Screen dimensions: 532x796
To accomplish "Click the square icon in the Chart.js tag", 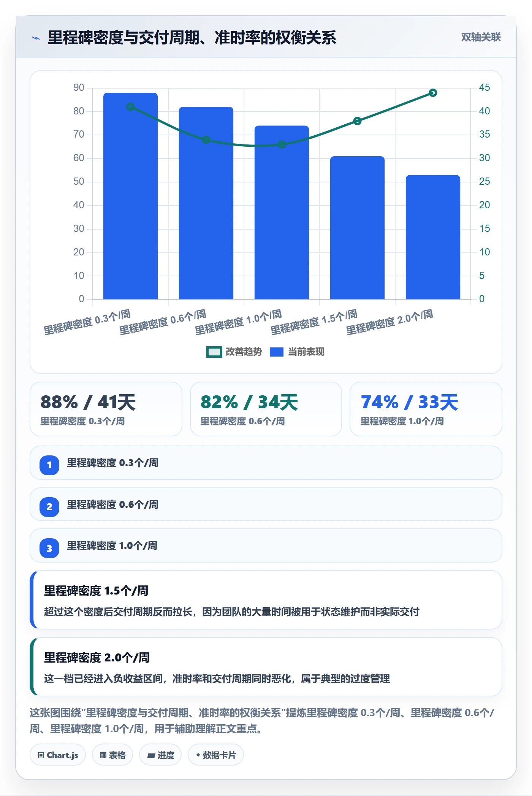I will pos(41,755).
